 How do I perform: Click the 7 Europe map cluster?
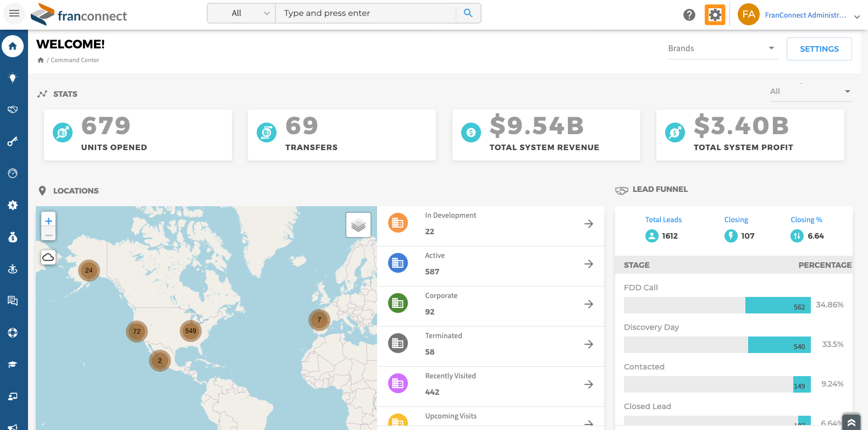[319, 320]
